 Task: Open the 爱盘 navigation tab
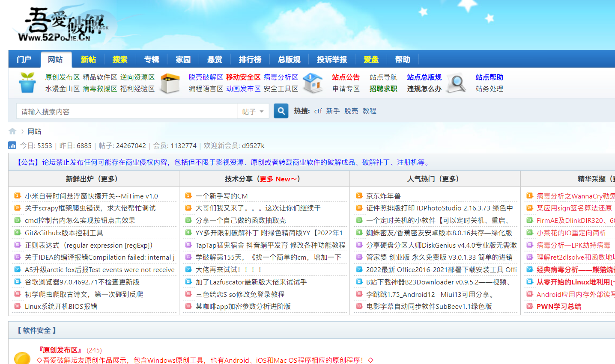click(371, 59)
